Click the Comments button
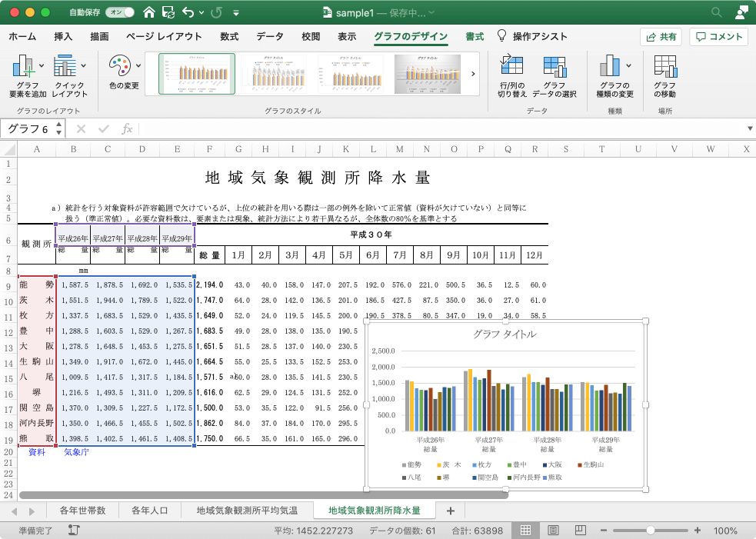Screen dimensions: 756x539 coord(718,37)
